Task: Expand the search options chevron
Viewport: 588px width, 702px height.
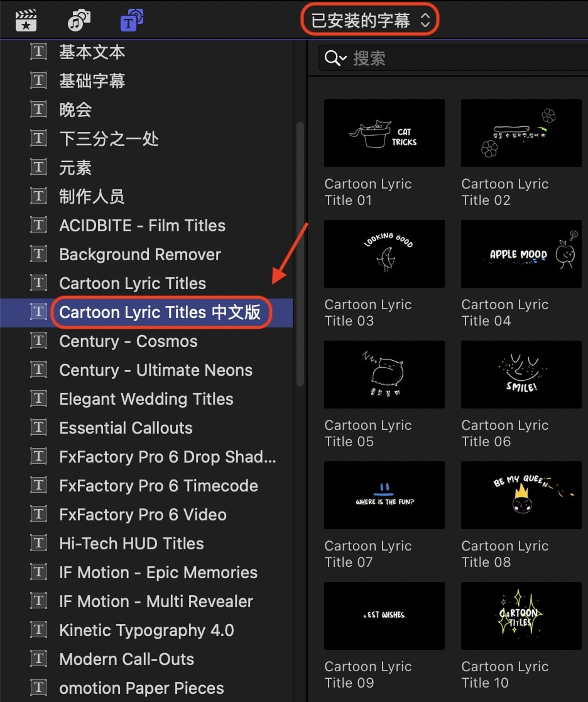Action: pos(343,58)
